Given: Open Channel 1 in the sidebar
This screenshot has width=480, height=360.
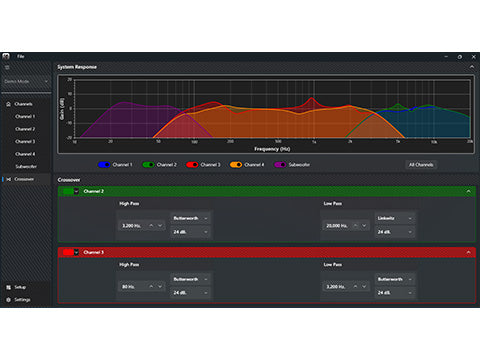Looking at the screenshot, I should click(25, 117).
